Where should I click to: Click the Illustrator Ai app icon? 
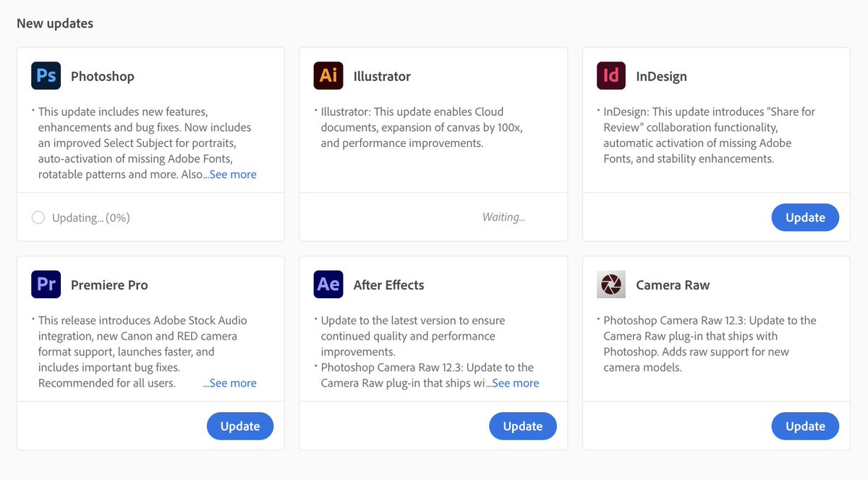[328, 76]
